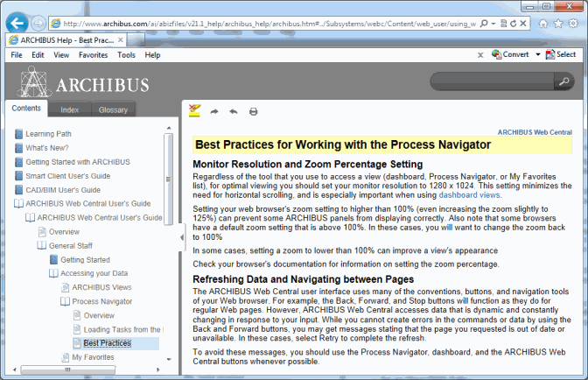The width and height of the screenshot is (588, 380).
Task: Open the Help menu
Action: tap(152, 55)
